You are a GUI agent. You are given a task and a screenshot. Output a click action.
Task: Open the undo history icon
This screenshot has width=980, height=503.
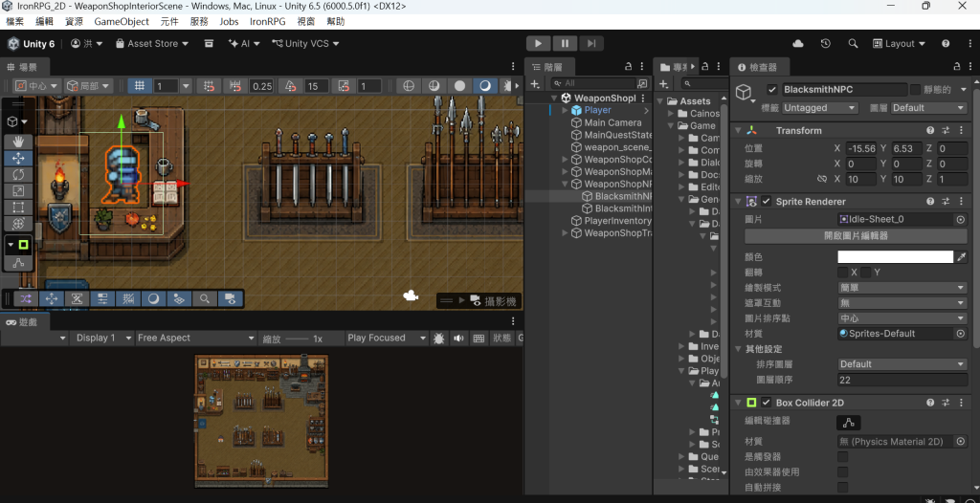point(826,44)
